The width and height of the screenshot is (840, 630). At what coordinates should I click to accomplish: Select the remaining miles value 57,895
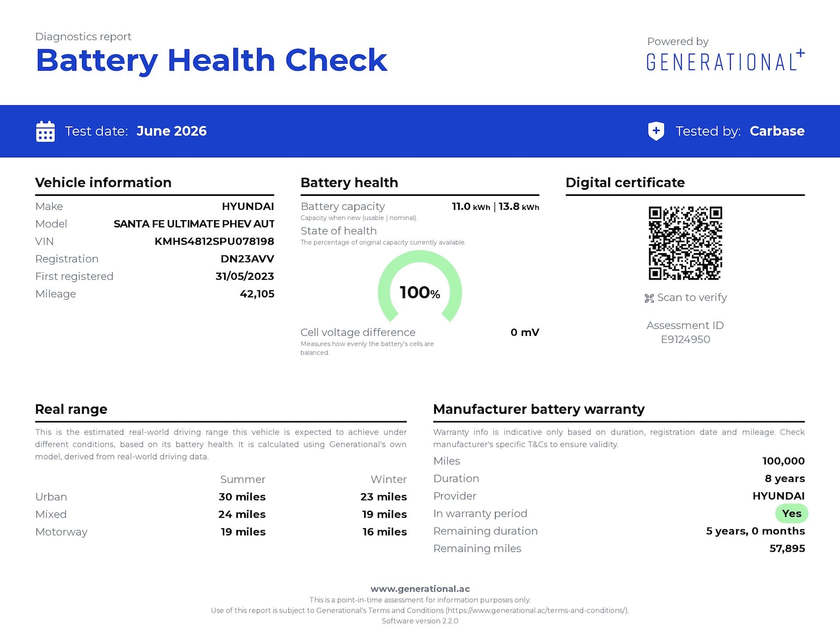point(787,549)
